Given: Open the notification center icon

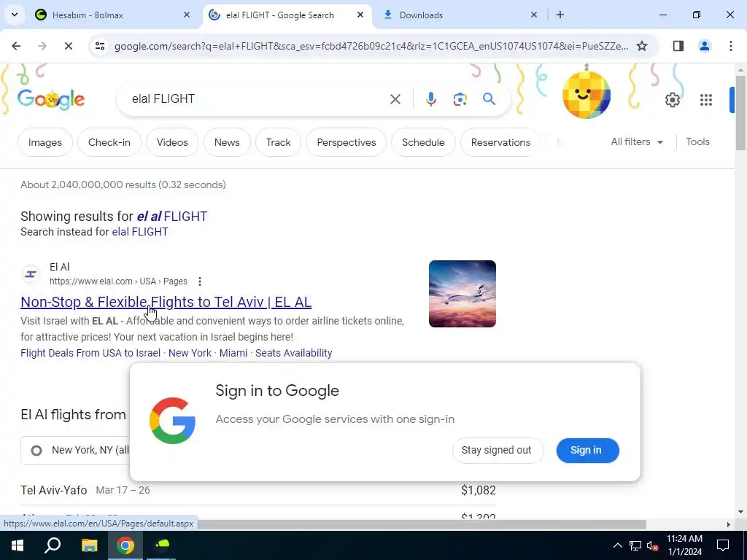Looking at the screenshot, I should [723, 545].
